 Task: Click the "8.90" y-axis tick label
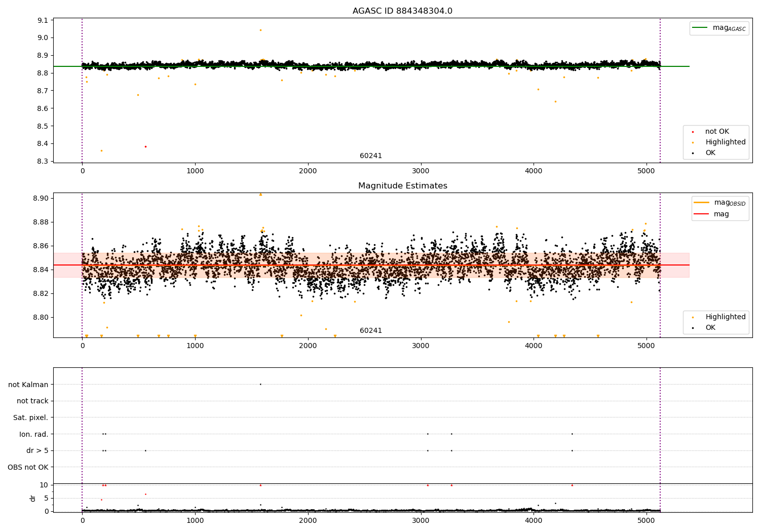[41, 198]
